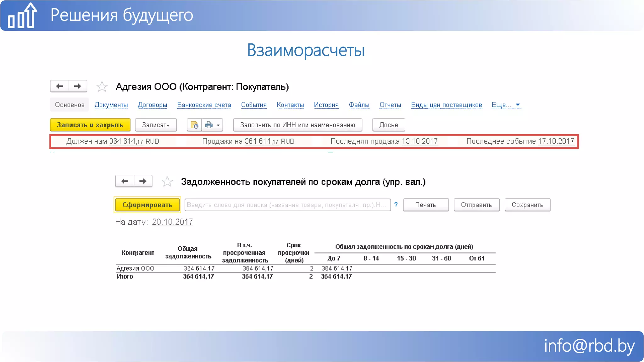Click the До 7 column header

click(334, 258)
